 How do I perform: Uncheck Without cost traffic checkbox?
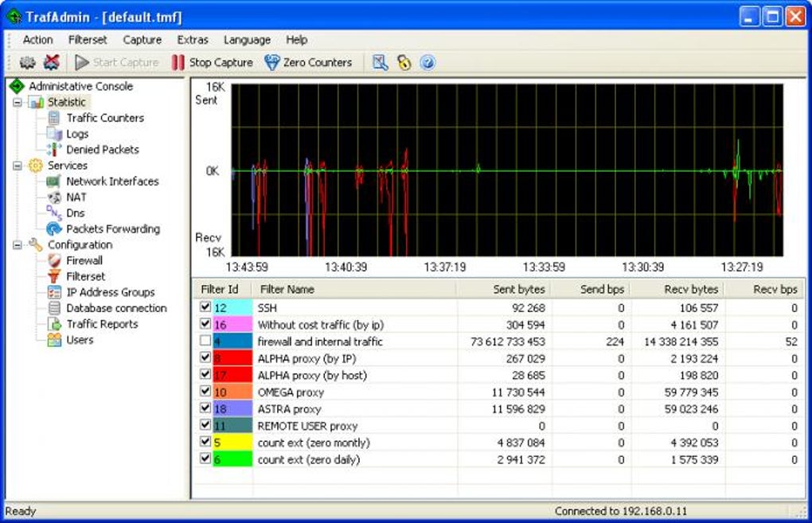[x=205, y=324]
